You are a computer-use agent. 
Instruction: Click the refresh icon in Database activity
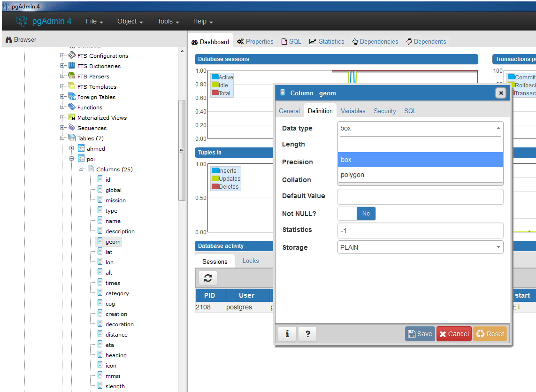point(208,278)
